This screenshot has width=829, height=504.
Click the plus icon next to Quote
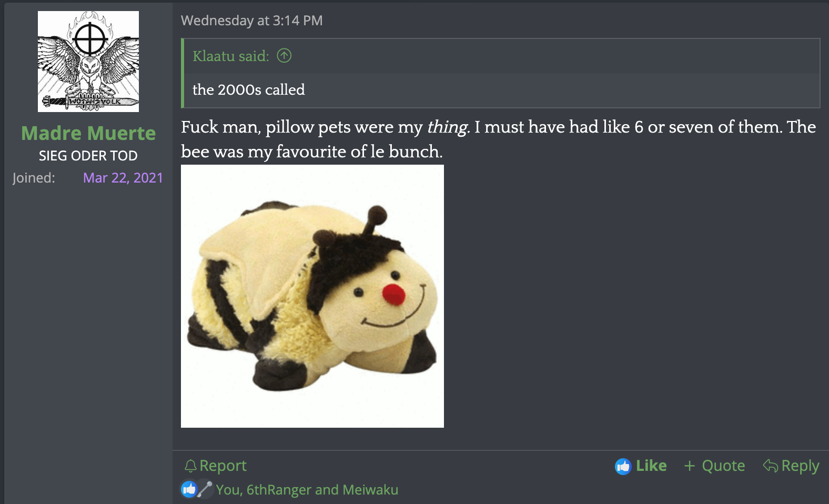690,466
